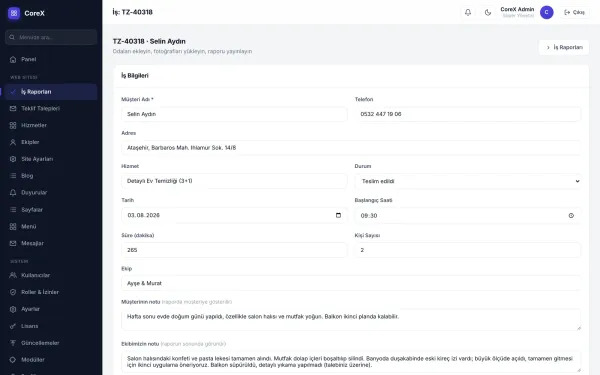
Task: Click the Duyurular bell icon in sidebar
Action: [x=13, y=192]
